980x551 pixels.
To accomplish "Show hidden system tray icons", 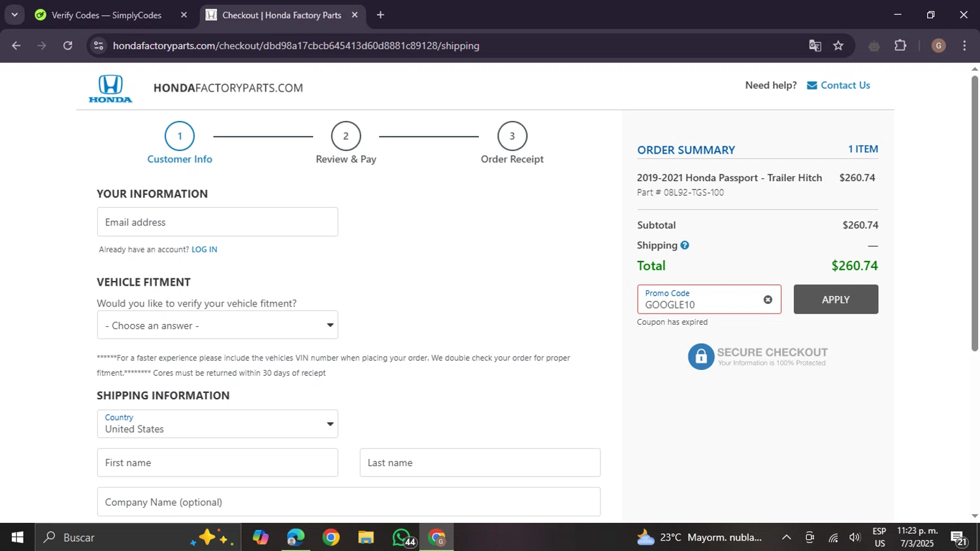I will (x=787, y=537).
